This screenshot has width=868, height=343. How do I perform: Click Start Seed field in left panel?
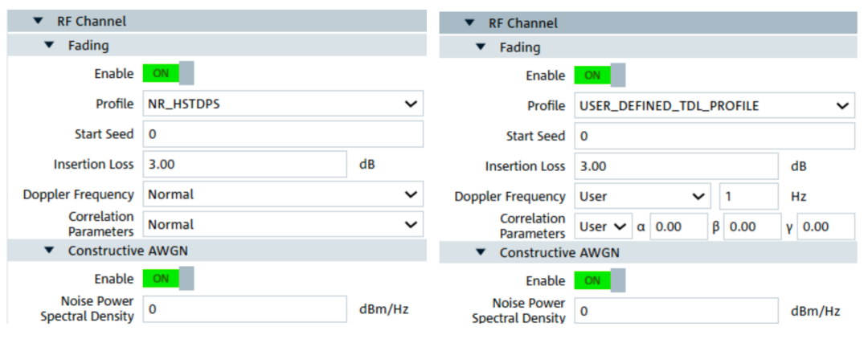283,134
